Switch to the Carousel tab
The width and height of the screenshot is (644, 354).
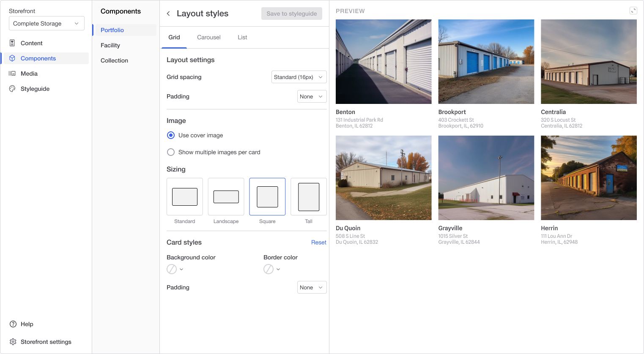pos(209,37)
